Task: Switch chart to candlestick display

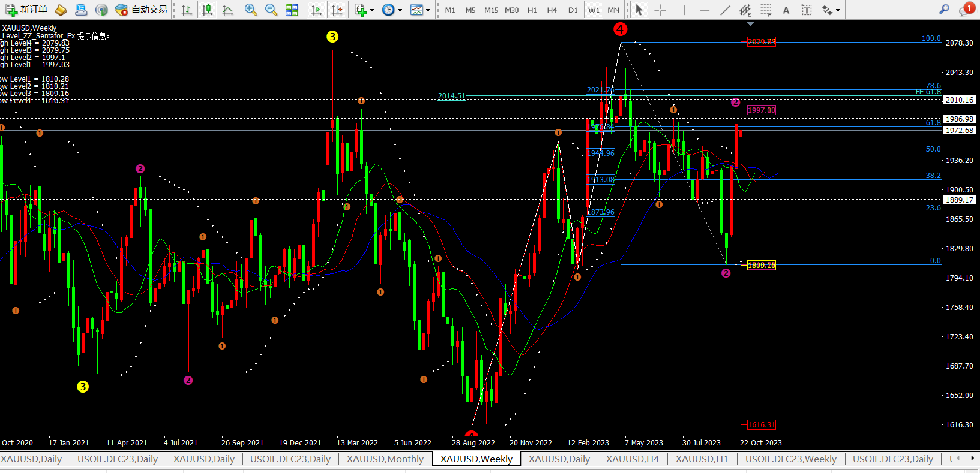Action: tap(207, 10)
